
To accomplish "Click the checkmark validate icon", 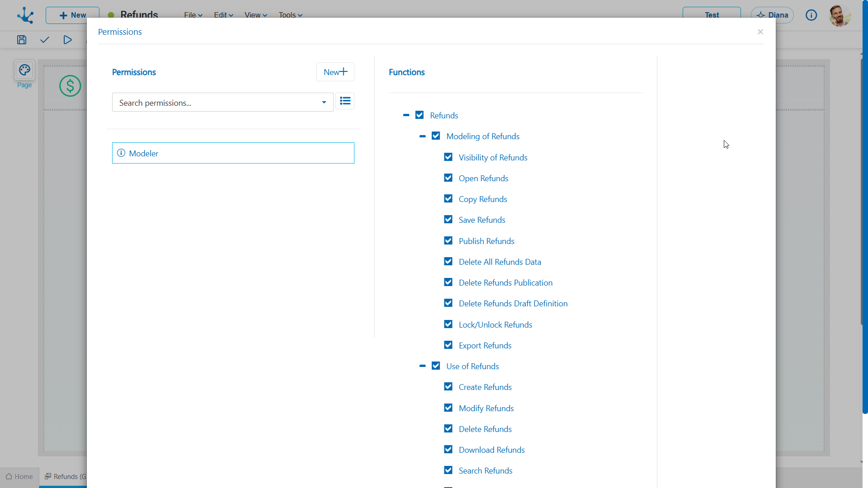I will [x=44, y=40].
